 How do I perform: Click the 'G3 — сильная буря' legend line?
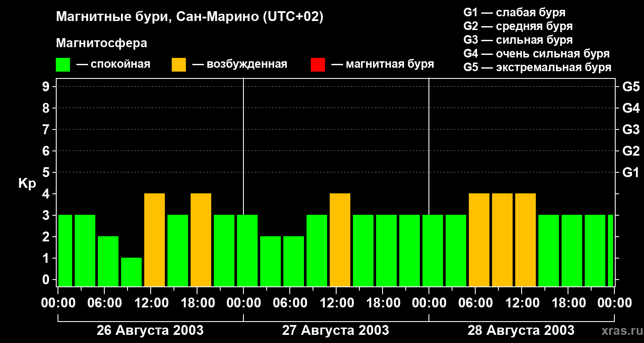tap(518, 40)
